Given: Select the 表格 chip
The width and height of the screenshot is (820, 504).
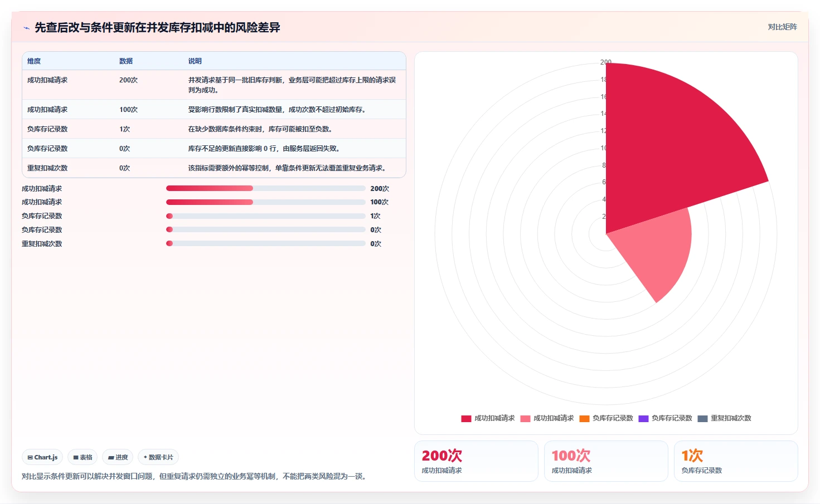Looking at the screenshot, I should 83,457.
